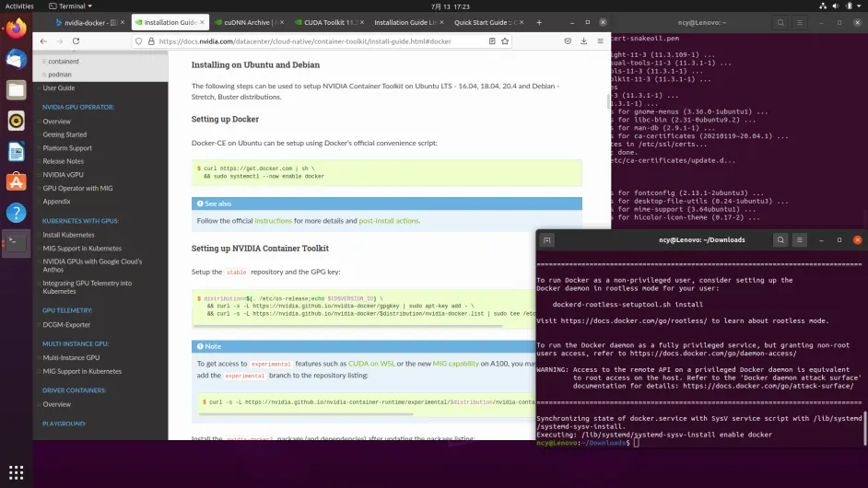Open Rhythmbox from the dock

click(16, 121)
